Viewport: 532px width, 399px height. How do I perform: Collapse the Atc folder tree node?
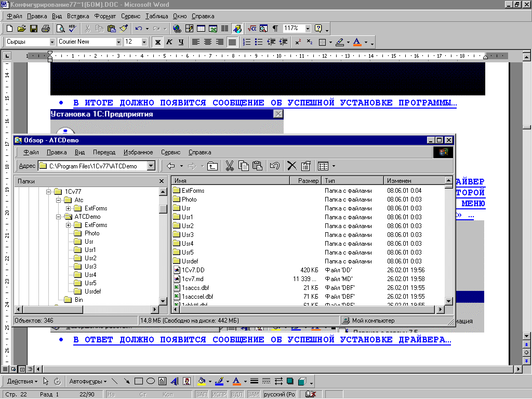click(58, 200)
